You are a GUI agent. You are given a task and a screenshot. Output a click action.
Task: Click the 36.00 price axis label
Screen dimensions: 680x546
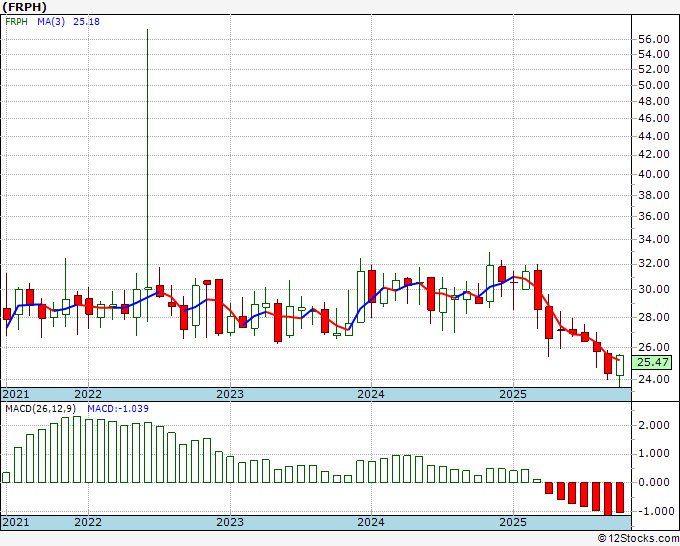coord(654,216)
